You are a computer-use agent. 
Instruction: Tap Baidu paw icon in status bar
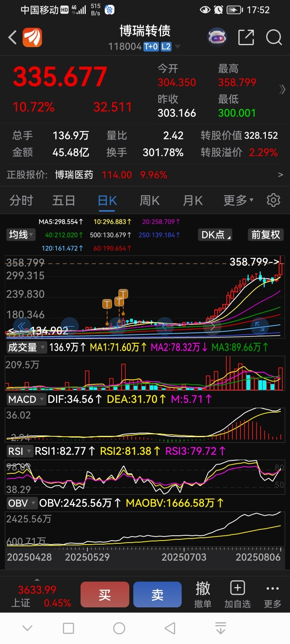coord(109,10)
